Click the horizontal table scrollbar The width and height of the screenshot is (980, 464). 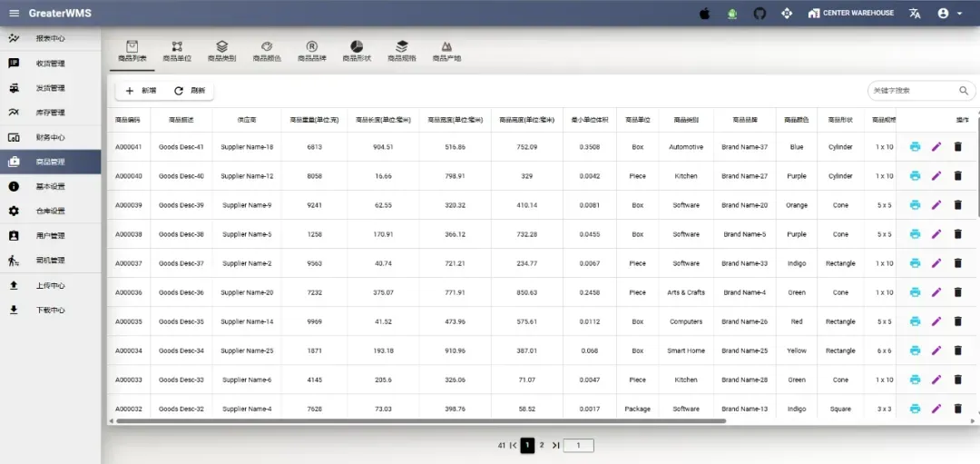click(x=417, y=421)
